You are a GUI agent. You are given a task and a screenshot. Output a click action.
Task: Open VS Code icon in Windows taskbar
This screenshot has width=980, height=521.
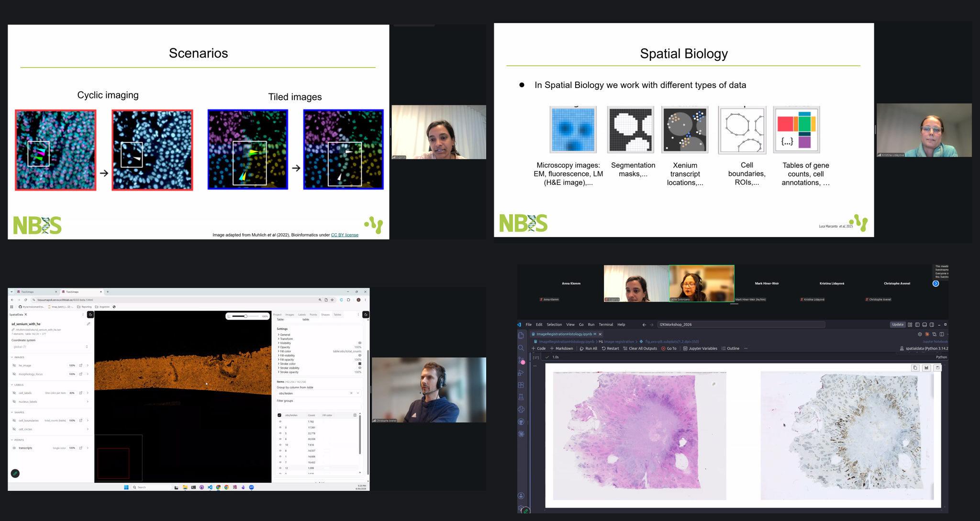[x=210, y=487]
